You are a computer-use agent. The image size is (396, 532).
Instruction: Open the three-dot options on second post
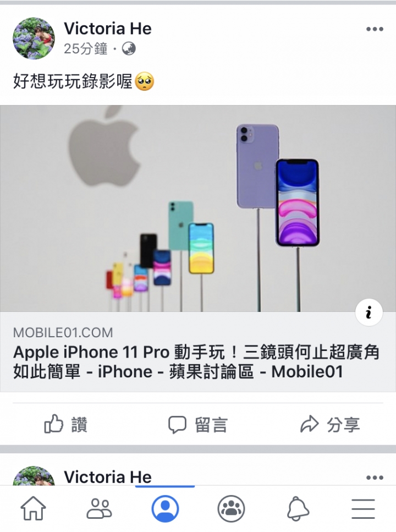(375, 478)
